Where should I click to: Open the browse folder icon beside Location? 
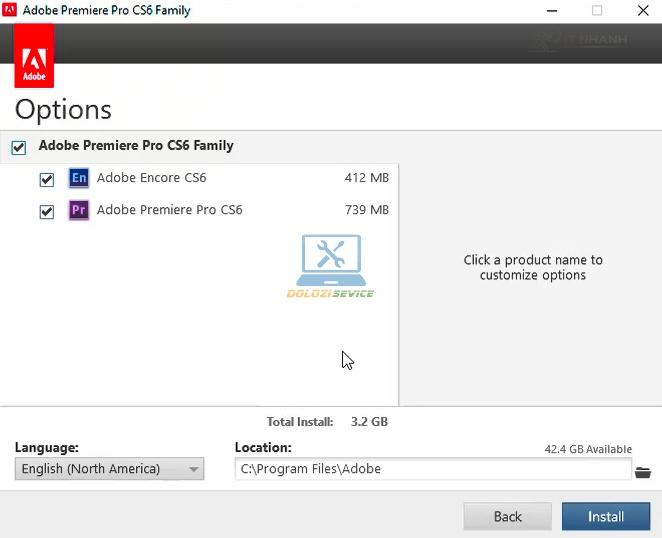[642, 472]
